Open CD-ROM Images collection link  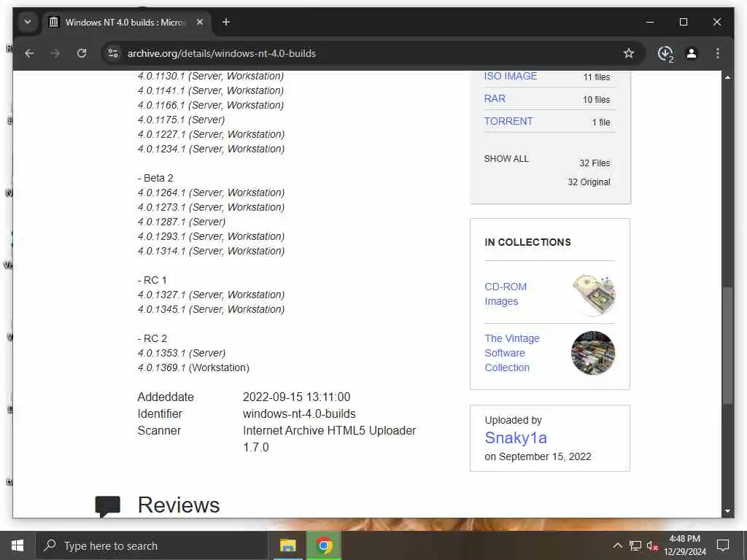[x=506, y=294]
